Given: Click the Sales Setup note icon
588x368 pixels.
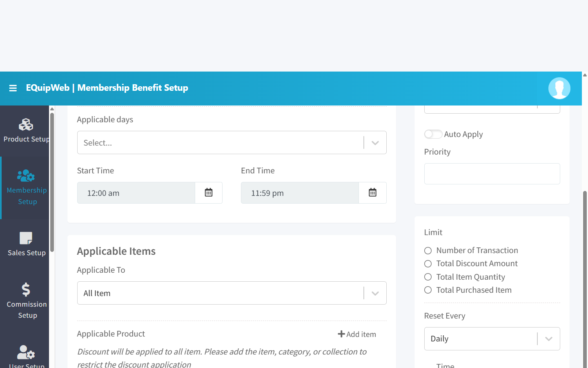Looking at the screenshot, I should pyautogui.click(x=26, y=238).
